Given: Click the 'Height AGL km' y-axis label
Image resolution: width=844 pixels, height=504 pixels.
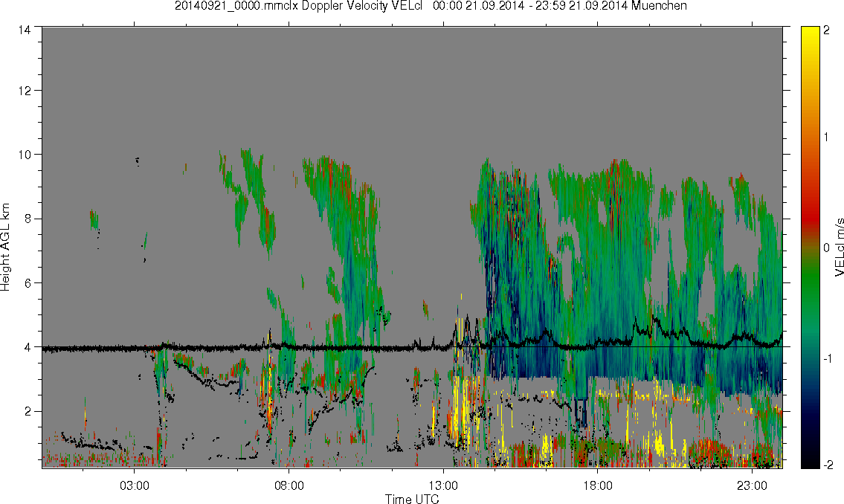Looking at the screenshot, I should tap(5, 248).
